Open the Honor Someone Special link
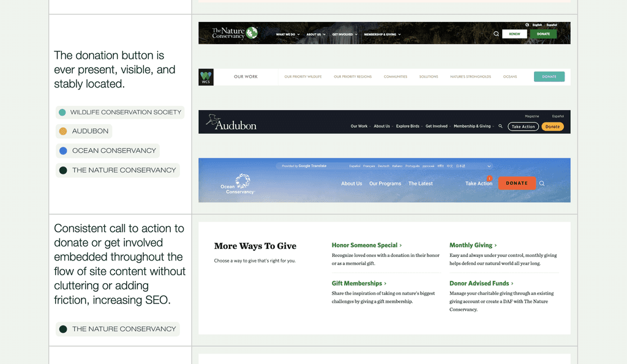 coord(367,245)
